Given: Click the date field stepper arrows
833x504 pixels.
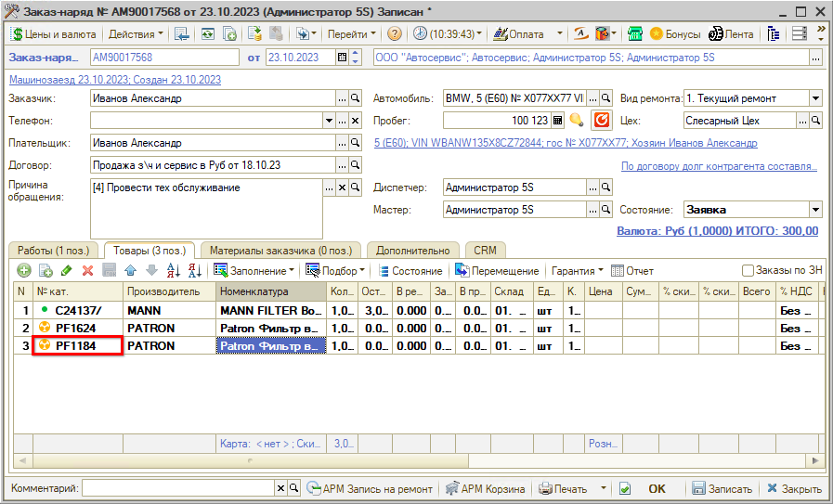Looking at the screenshot, I should click(356, 58).
